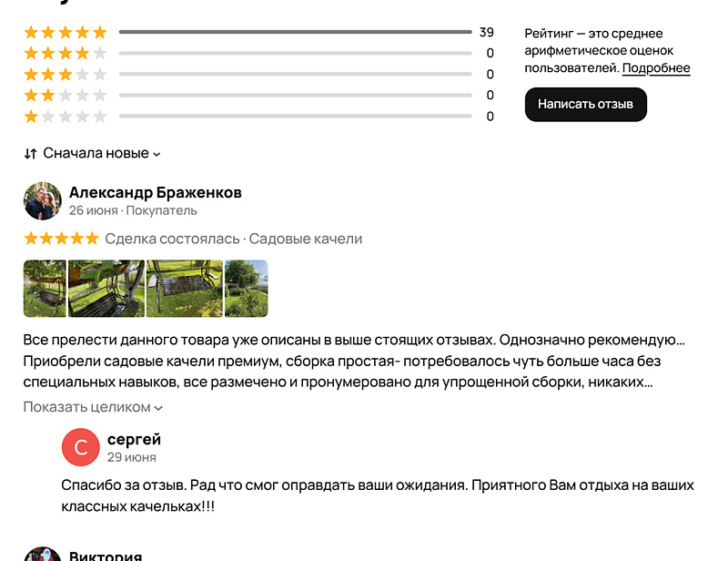Click "Садовые качели" item label
Image resolution: width=728 pixels, height=561 pixels.
pos(306,239)
